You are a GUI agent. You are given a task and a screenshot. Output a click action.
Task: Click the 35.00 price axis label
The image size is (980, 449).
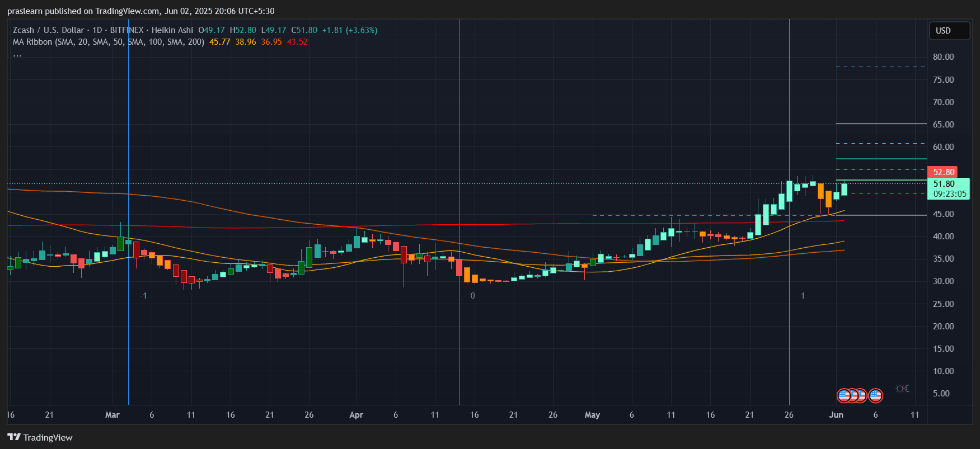point(944,259)
